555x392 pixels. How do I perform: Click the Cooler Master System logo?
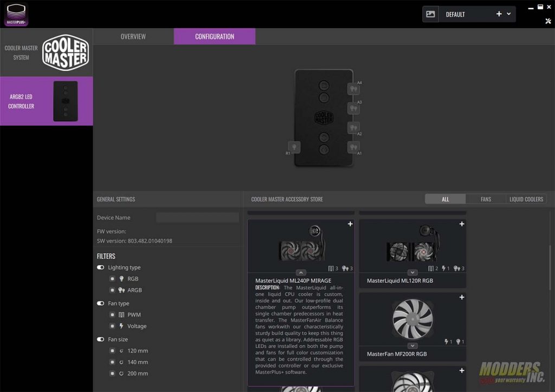point(66,53)
